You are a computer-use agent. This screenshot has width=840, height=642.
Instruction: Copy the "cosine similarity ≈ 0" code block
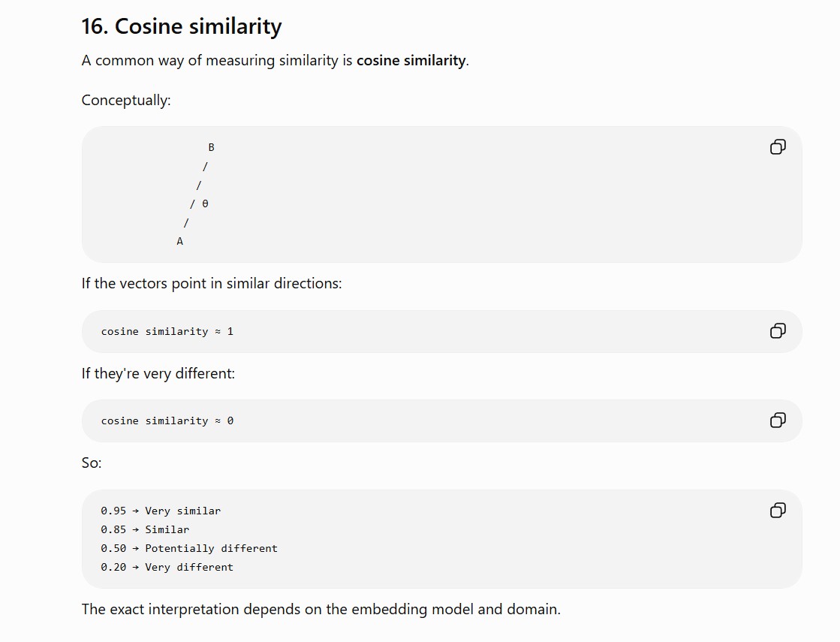click(x=778, y=420)
